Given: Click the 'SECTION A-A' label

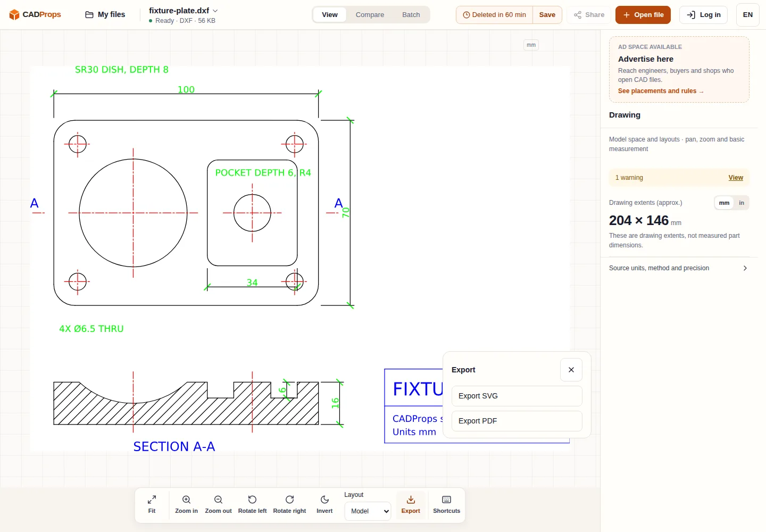Looking at the screenshot, I should 174,446.
